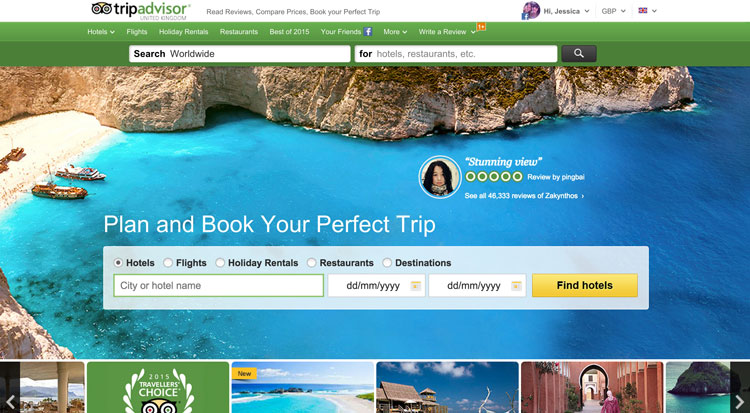Select the Holiday Rentals radio button

[x=220, y=263]
